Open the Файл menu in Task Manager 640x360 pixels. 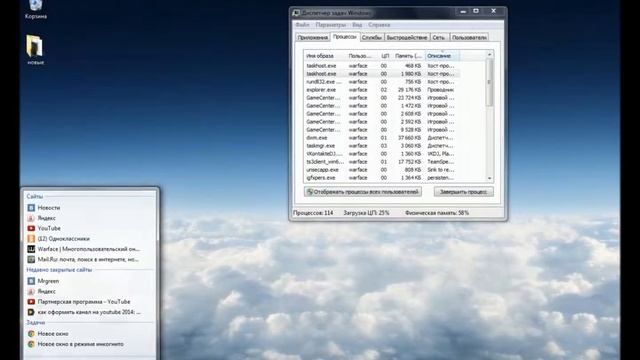pyautogui.click(x=302, y=25)
